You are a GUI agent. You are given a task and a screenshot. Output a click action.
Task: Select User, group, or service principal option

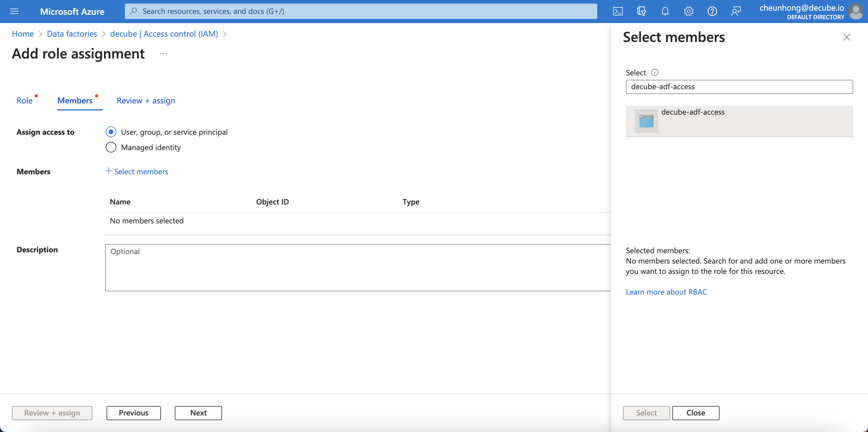click(x=111, y=132)
